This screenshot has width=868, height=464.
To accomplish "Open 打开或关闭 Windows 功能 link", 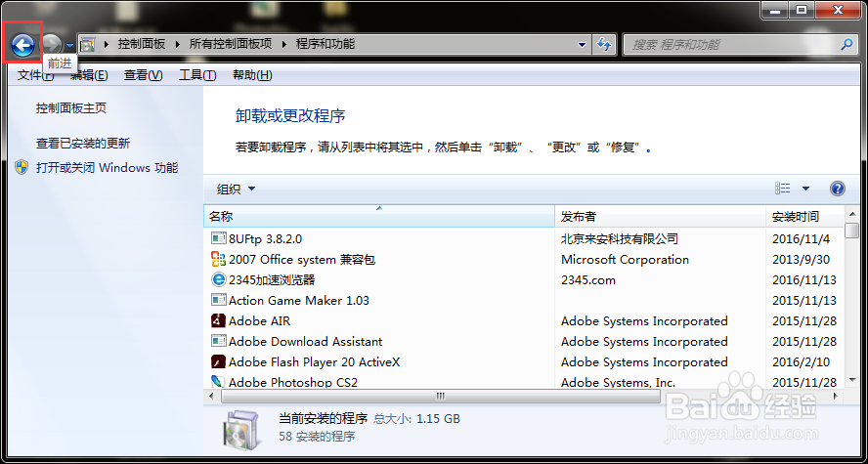I will point(107,168).
